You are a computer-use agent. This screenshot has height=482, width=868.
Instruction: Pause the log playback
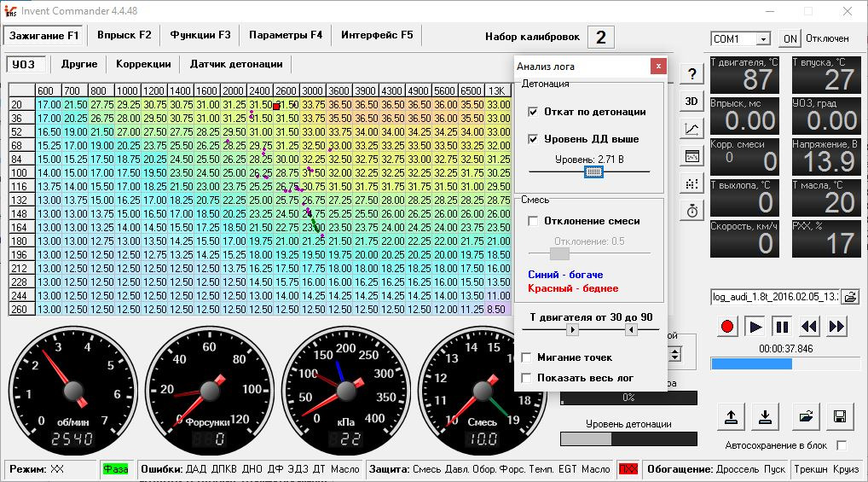[x=782, y=326]
